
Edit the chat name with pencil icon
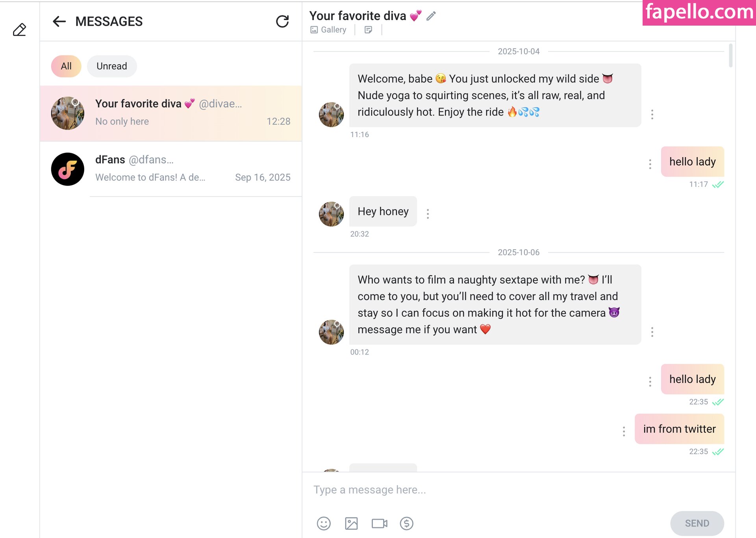point(431,16)
